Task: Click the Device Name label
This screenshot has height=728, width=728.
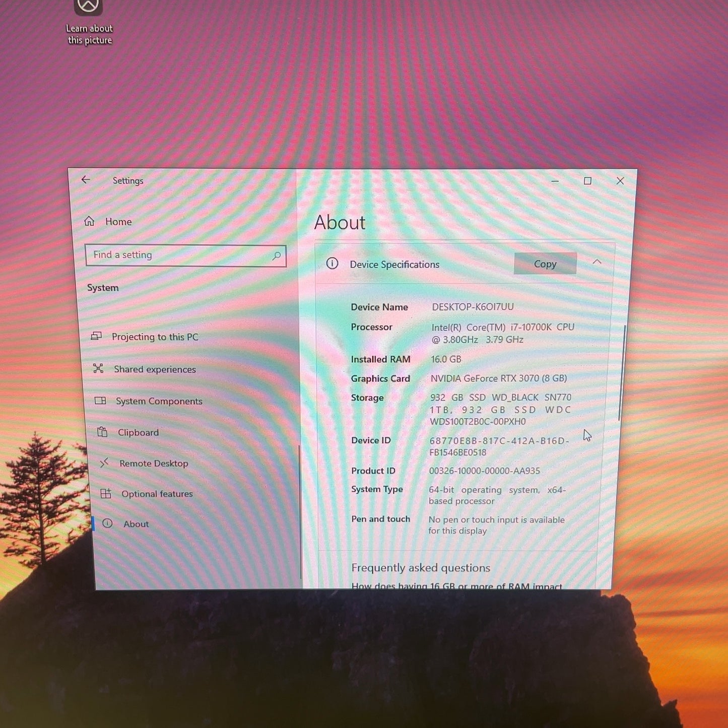Action: [x=379, y=307]
